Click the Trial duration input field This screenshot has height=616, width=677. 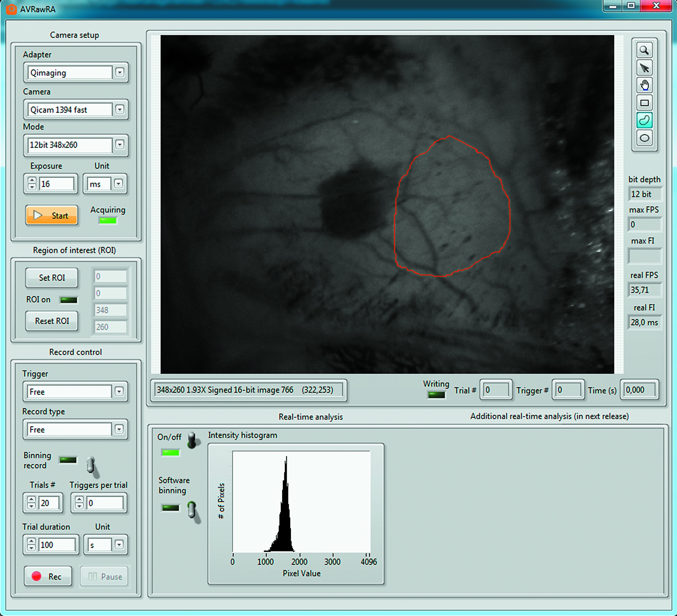[56, 545]
